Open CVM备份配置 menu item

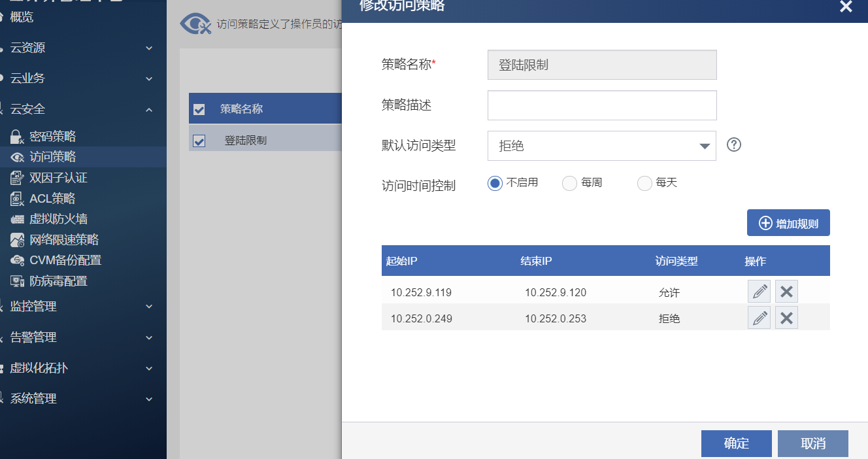pyautogui.click(x=65, y=260)
